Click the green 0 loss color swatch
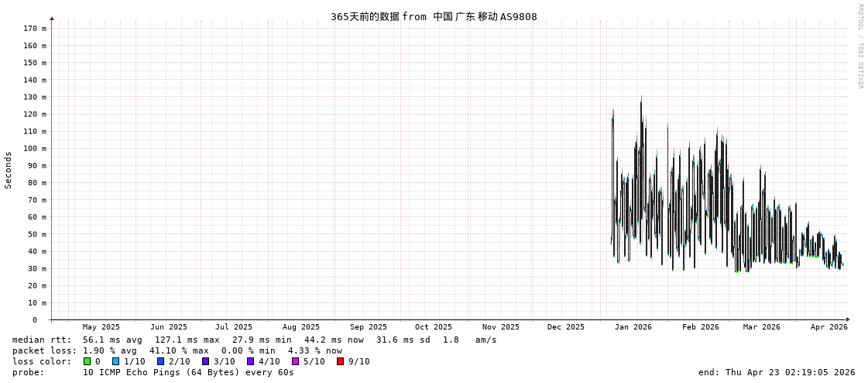The image size is (868, 383). tap(87, 361)
